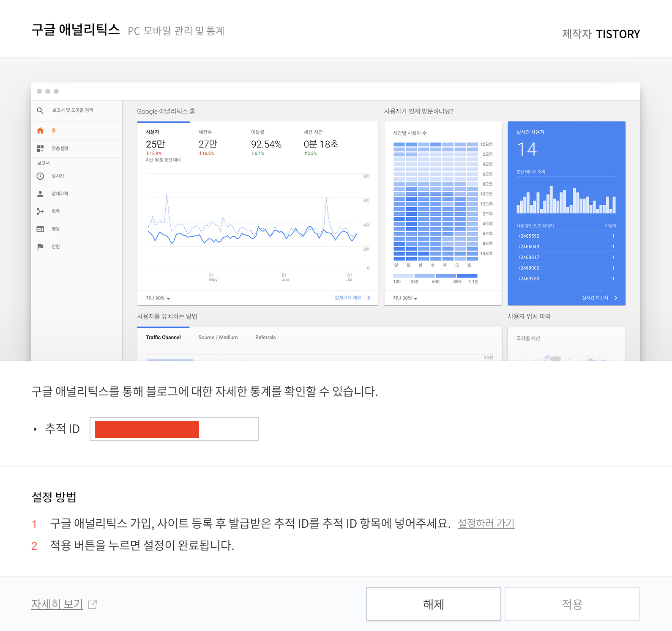Click the /2468817 page row
Screen dimensions: 672x631
(566, 257)
